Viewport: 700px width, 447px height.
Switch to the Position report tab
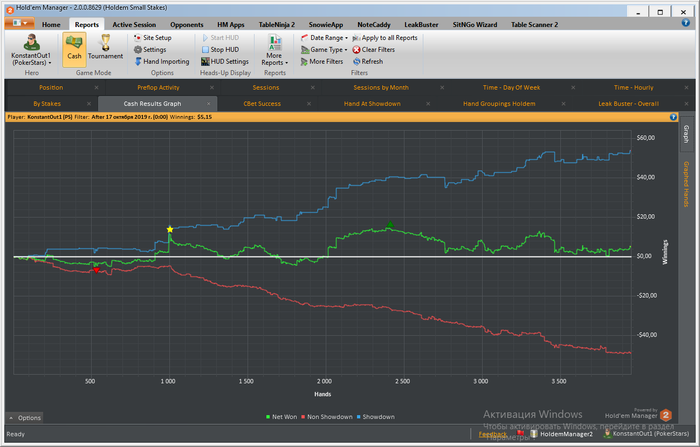tap(51, 88)
